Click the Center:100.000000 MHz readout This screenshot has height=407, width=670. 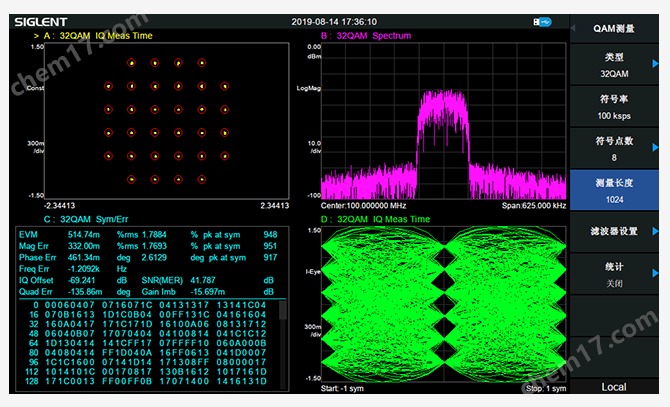pos(363,206)
